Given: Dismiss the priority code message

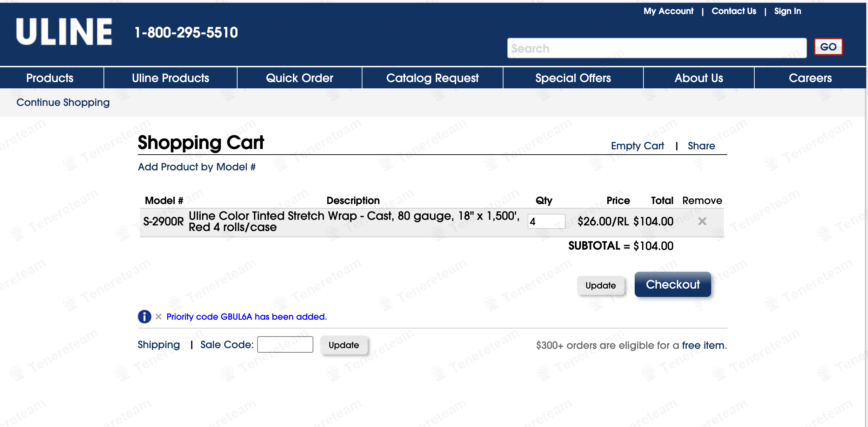Looking at the screenshot, I should tap(159, 317).
